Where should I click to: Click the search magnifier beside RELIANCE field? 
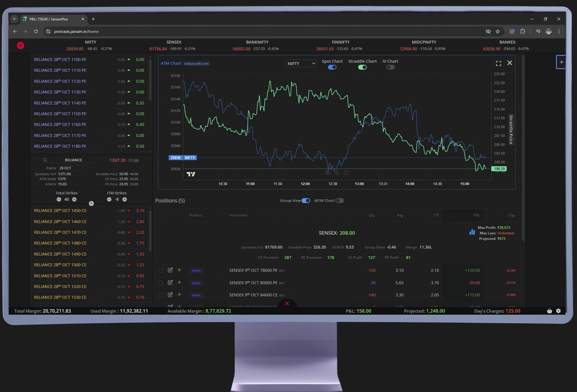(45, 160)
